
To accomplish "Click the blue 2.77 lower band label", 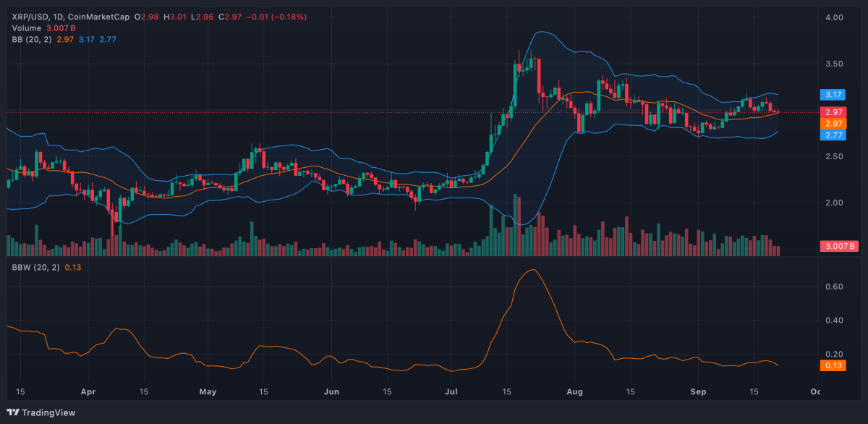I will coord(832,134).
